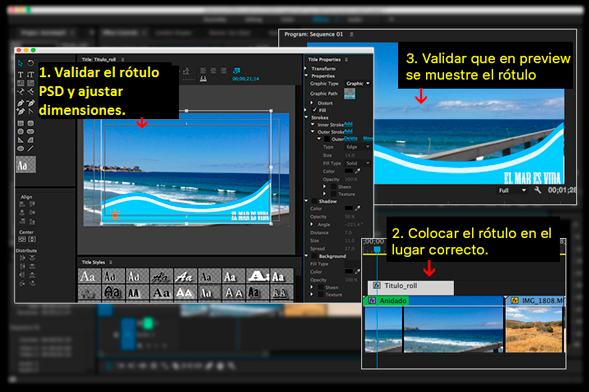Select the Rectangle shape tool
The height and width of the screenshot is (392, 589).
(x=20, y=123)
